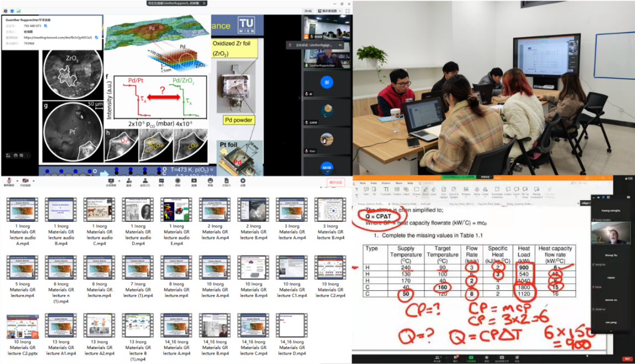
Task: Toggle the microphone unmute button
Action: click(x=9, y=181)
